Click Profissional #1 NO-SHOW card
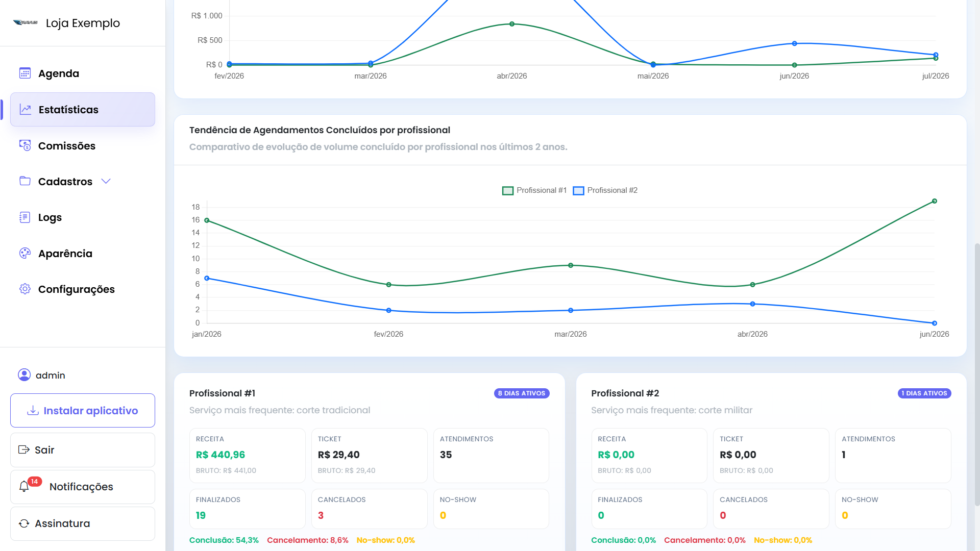Image resolution: width=980 pixels, height=551 pixels. click(x=491, y=509)
